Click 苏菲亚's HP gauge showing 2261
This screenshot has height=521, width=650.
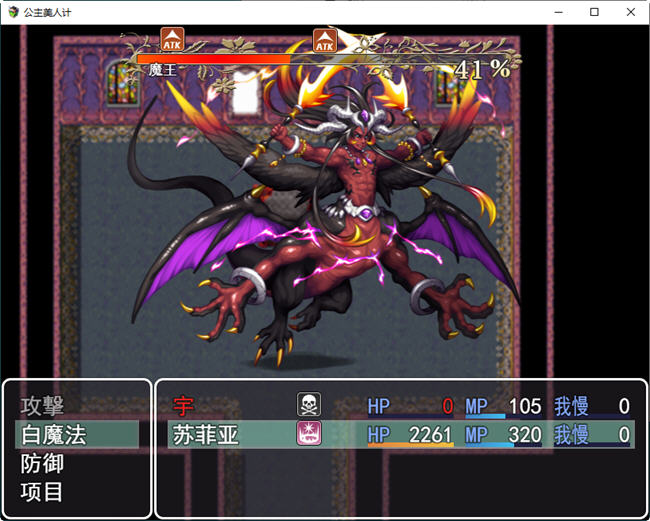click(410, 436)
